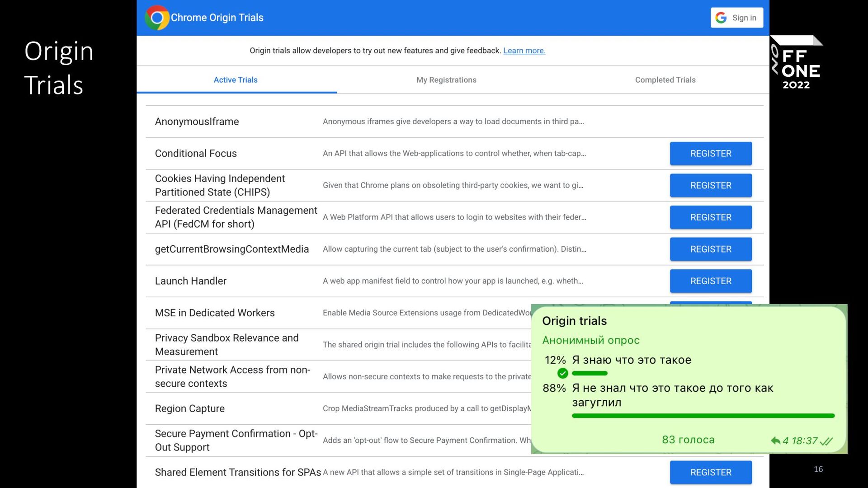868x488 pixels.
Task: Click Chrome Origin Trials header title
Action: 217,18
